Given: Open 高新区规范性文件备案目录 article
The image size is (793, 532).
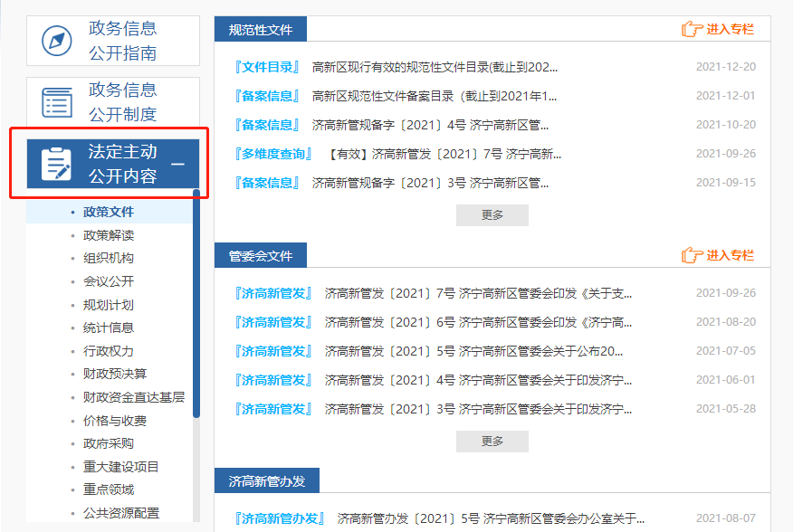Looking at the screenshot, I should [x=434, y=96].
